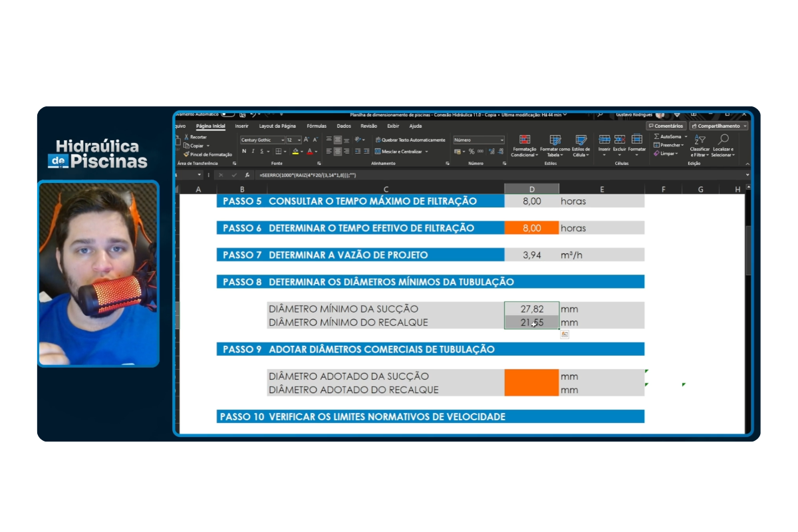
Task: Click the AutoSoma sigma icon
Action: pyautogui.click(x=656, y=136)
